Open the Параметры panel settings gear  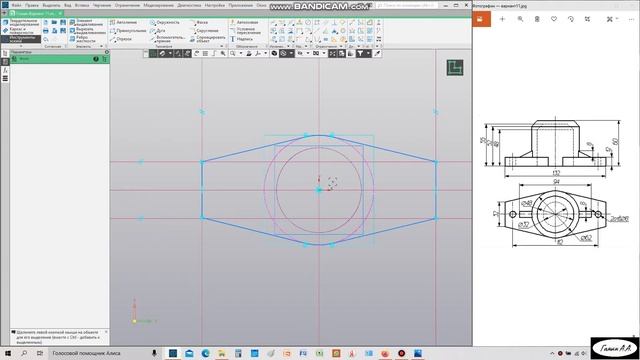107,52
